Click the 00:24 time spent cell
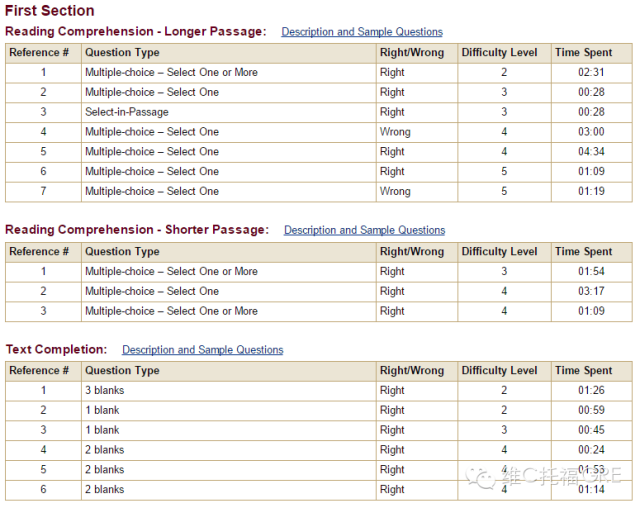This screenshot has height=508, width=640. (x=591, y=450)
